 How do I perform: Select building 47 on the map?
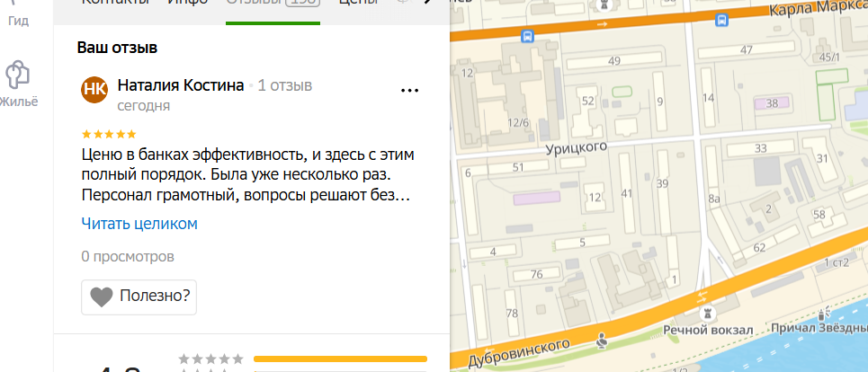[x=747, y=50]
